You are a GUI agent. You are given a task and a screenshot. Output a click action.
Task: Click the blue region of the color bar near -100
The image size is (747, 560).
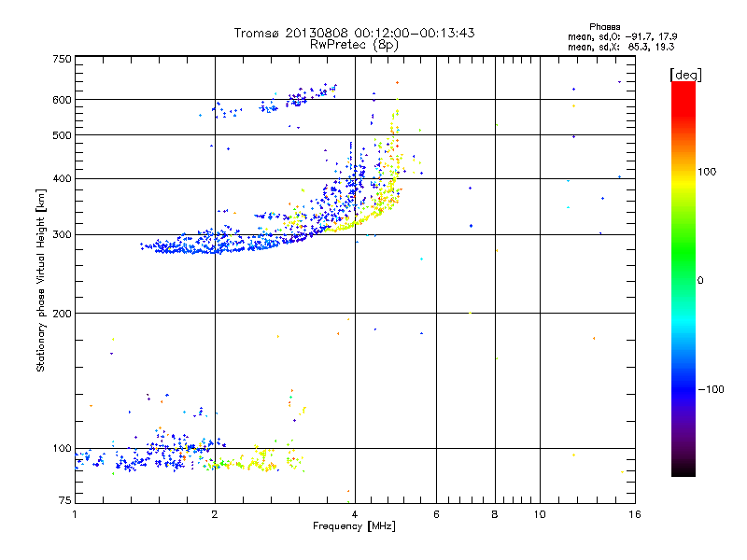tap(684, 388)
